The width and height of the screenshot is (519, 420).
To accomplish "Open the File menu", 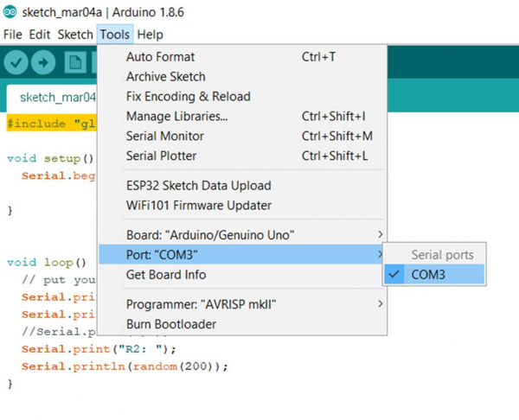I will click(x=13, y=35).
